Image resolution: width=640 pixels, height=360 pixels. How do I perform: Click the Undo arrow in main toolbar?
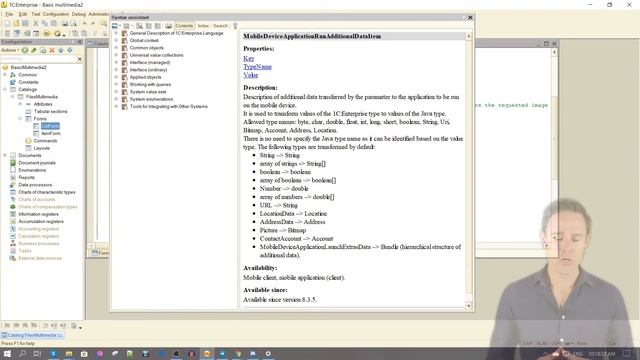coord(84,23)
